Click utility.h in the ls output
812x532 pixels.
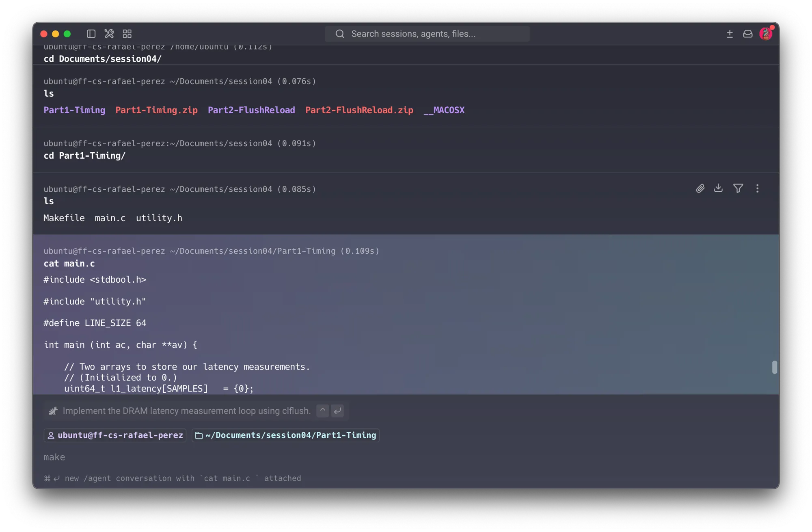pyautogui.click(x=159, y=218)
